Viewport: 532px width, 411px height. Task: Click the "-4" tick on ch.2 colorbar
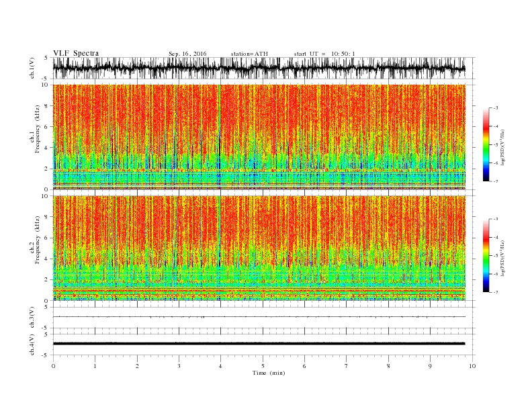pos(495,237)
